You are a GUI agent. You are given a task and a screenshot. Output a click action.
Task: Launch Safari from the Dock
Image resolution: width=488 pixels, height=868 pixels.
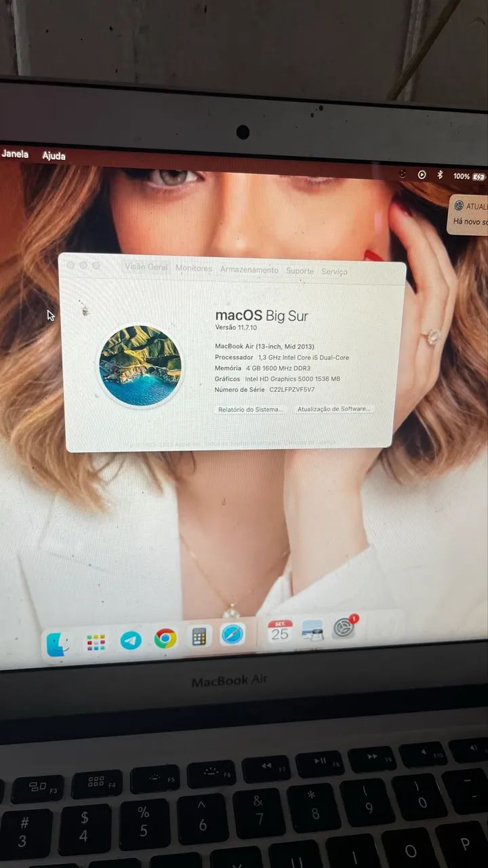pyautogui.click(x=233, y=635)
